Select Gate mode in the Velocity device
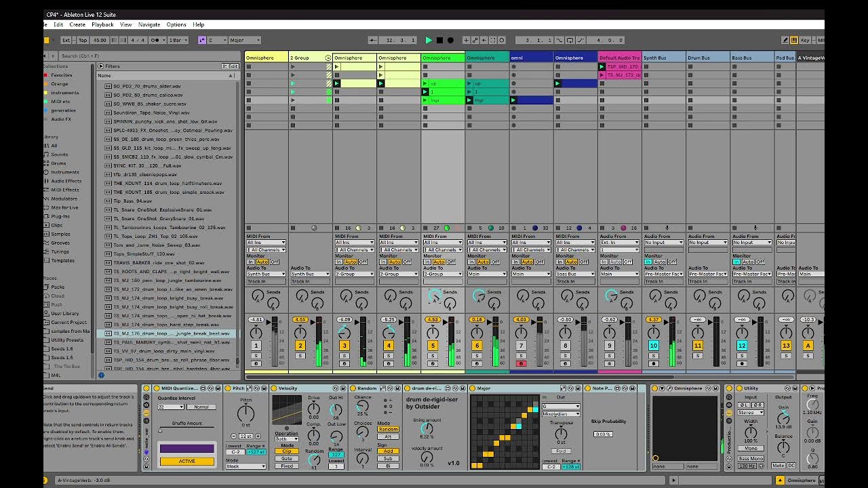This screenshot has height=488, width=868. tap(287, 458)
